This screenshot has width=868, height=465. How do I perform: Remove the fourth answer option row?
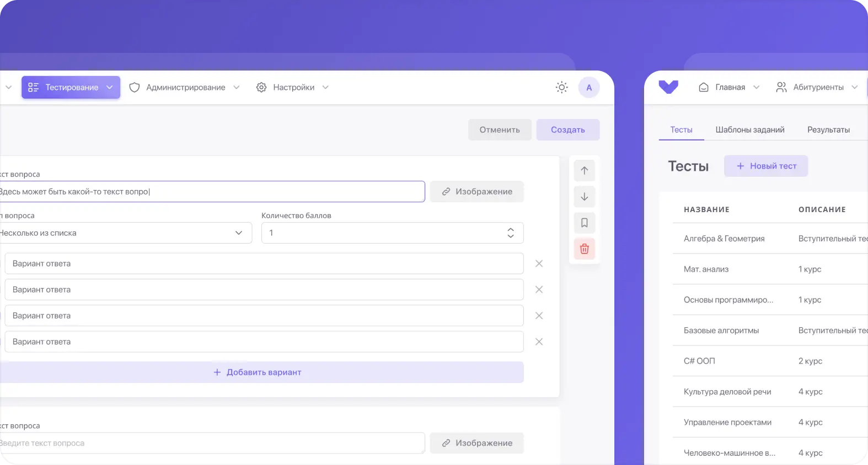pos(539,342)
